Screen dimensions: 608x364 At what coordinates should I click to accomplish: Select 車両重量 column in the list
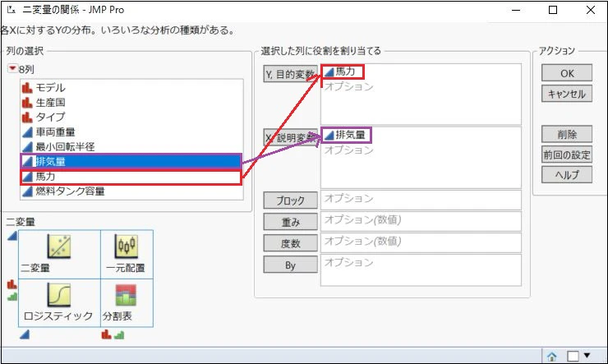pyautogui.click(x=131, y=131)
